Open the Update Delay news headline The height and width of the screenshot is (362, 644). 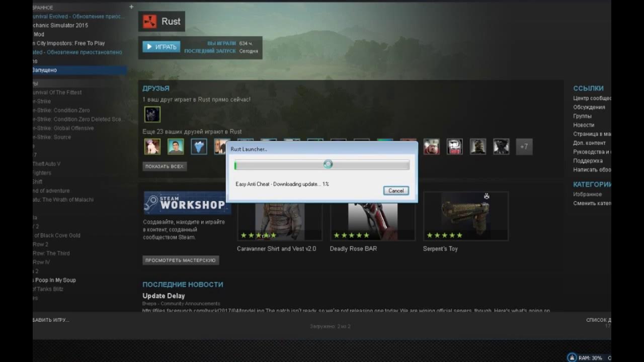(x=164, y=296)
